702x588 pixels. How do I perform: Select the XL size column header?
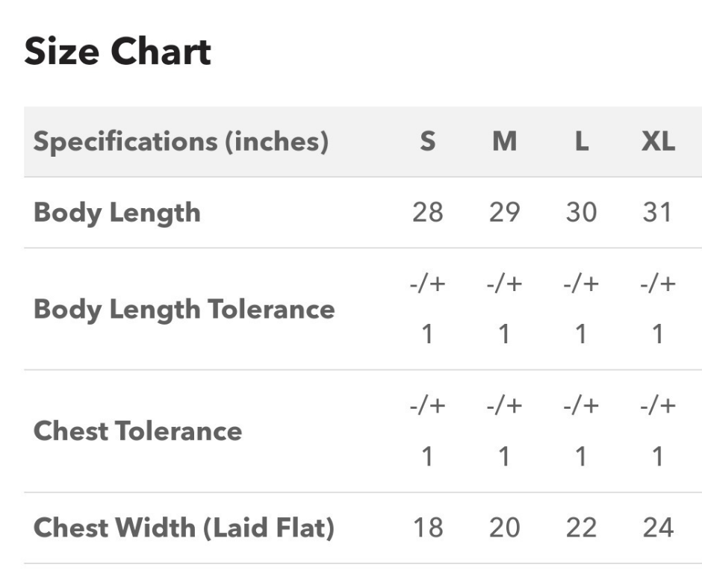click(657, 142)
